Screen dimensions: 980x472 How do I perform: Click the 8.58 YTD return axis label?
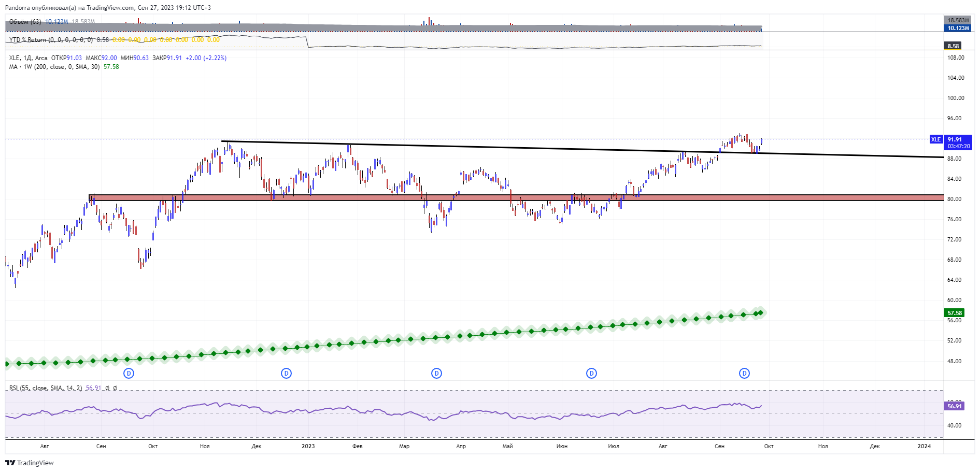[954, 46]
